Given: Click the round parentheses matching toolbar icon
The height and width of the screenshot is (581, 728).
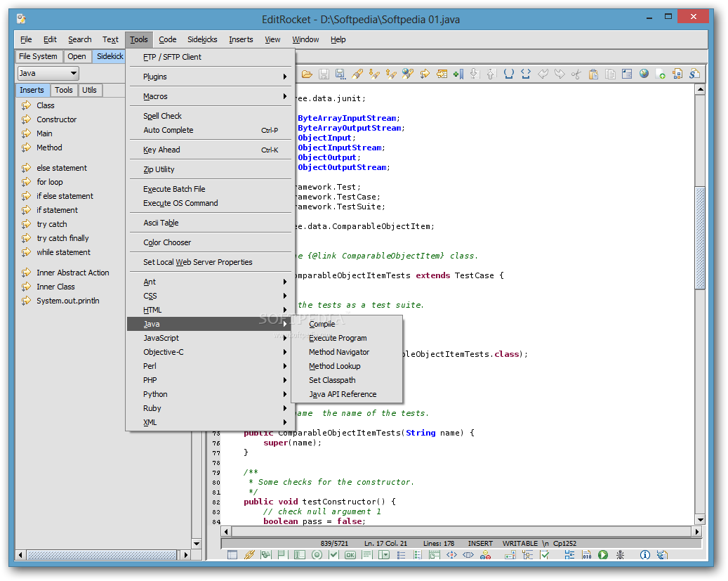Looking at the screenshot, I should pyautogui.click(x=509, y=74).
